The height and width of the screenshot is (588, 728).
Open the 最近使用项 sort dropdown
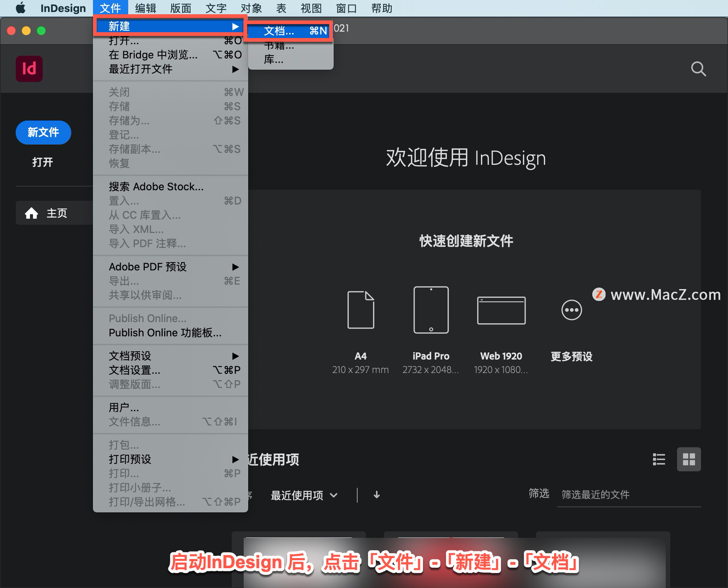[x=304, y=495]
